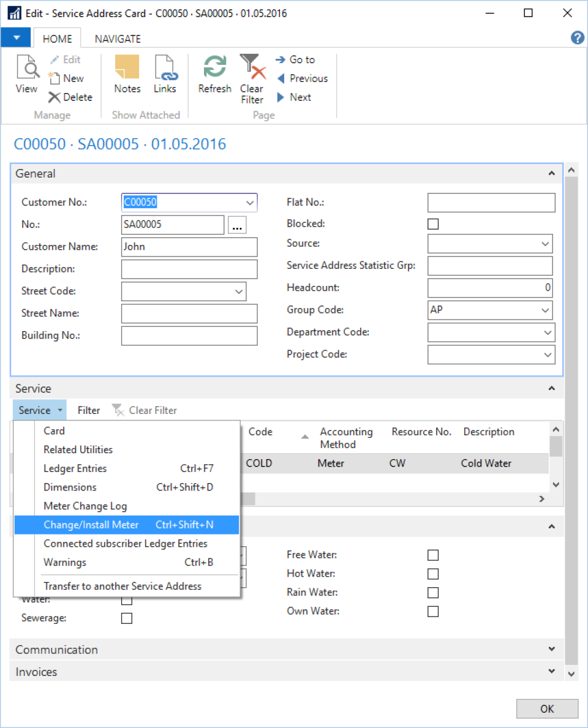Open help with the question mark icon
The image size is (588, 728).
tap(578, 37)
